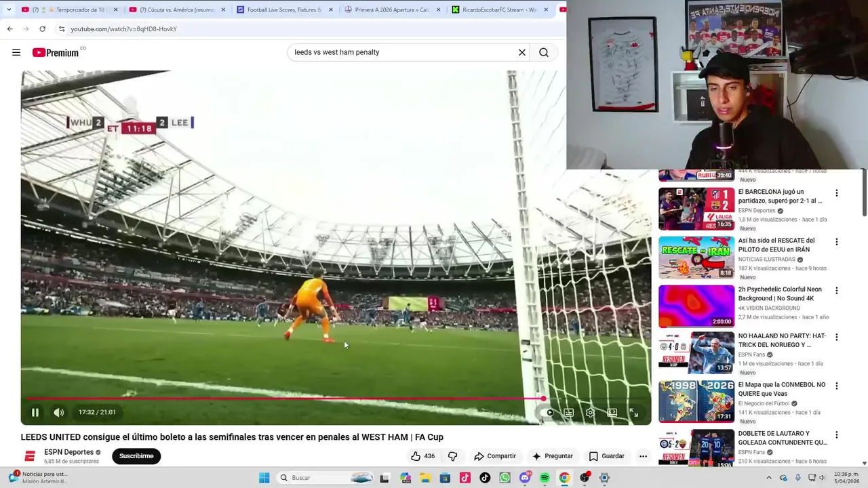Like the video with thumbs up
Viewport: 868px width, 488px height.
click(x=423, y=456)
